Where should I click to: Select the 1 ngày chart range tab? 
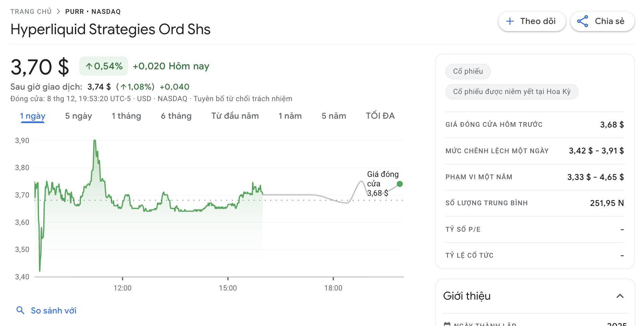pyautogui.click(x=33, y=116)
